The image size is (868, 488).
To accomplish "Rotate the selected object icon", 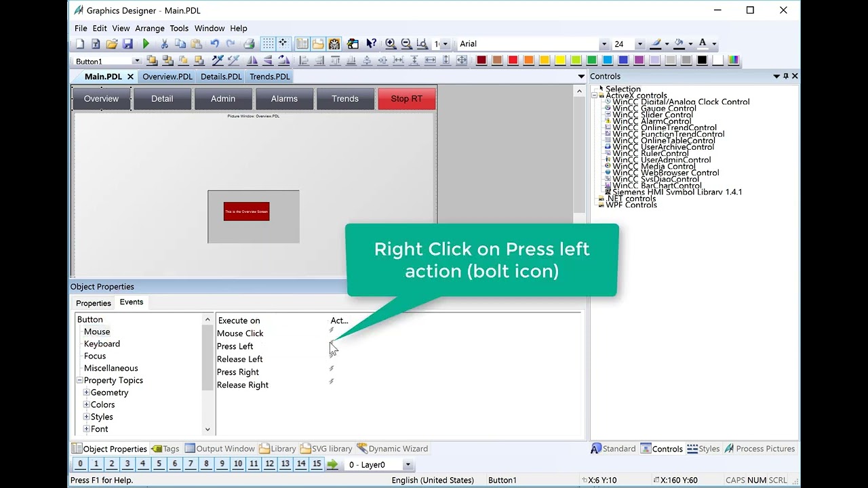I will click(x=283, y=60).
